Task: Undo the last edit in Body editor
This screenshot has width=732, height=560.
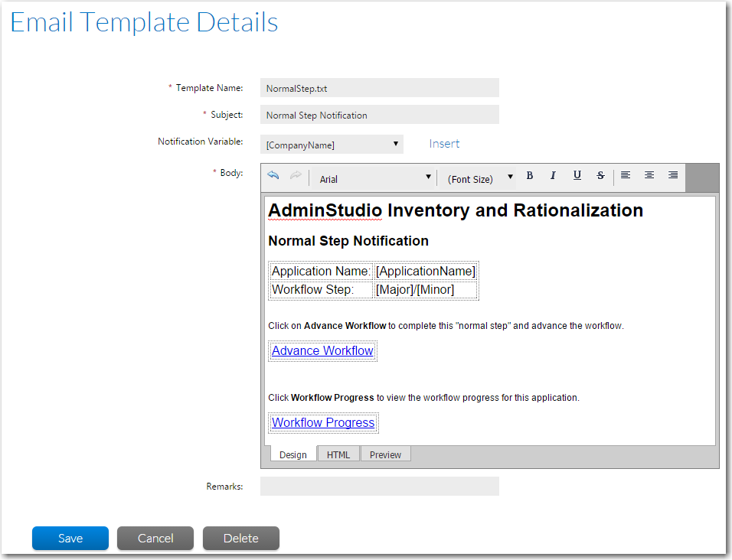Action: pos(273,175)
